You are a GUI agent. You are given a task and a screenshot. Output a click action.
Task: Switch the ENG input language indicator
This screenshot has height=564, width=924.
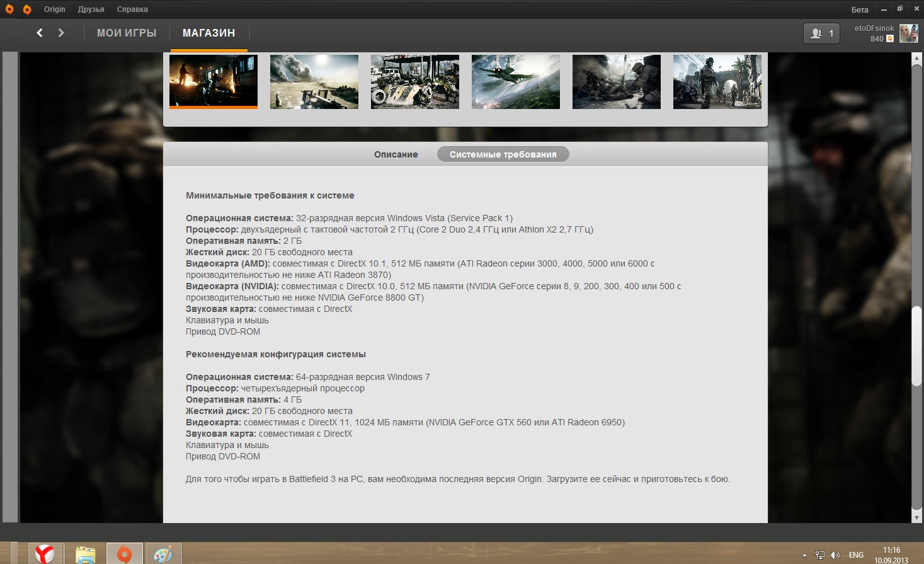pos(856,555)
